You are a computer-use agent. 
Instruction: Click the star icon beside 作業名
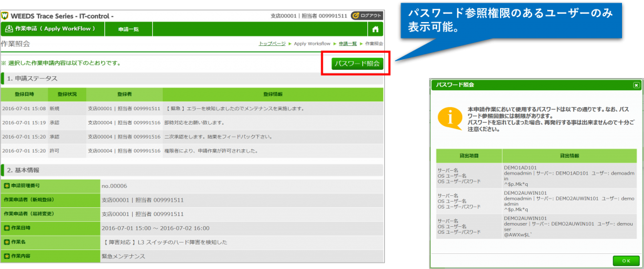click(7, 241)
